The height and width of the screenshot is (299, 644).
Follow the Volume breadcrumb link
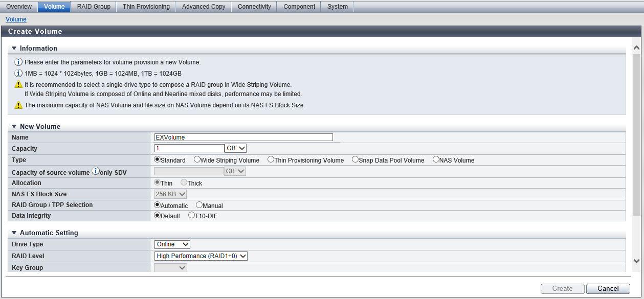coord(16,19)
